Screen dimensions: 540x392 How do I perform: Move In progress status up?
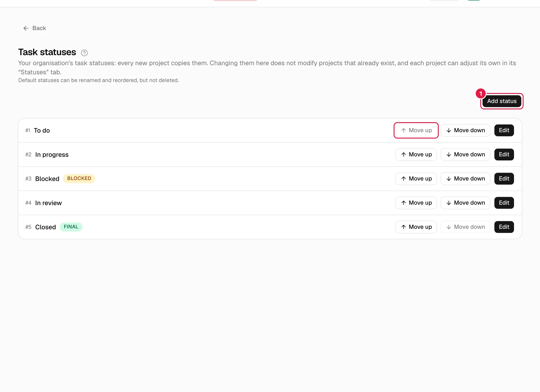coord(416,155)
